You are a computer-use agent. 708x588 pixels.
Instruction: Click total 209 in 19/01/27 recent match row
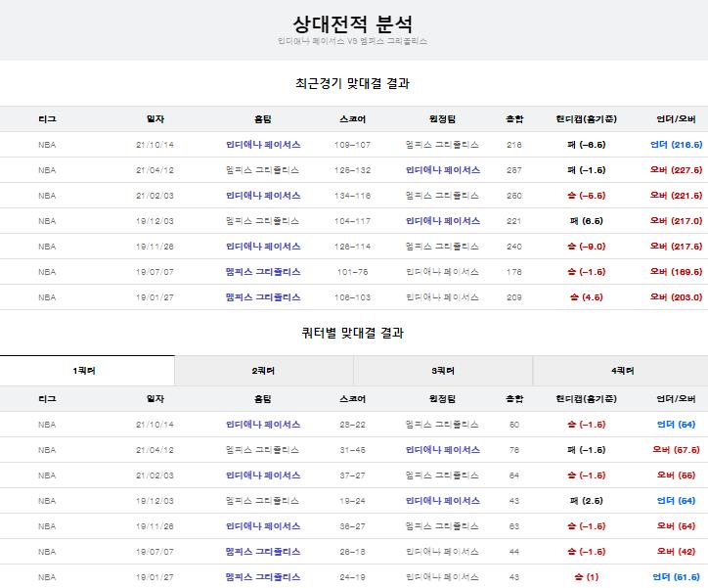click(513, 297)
